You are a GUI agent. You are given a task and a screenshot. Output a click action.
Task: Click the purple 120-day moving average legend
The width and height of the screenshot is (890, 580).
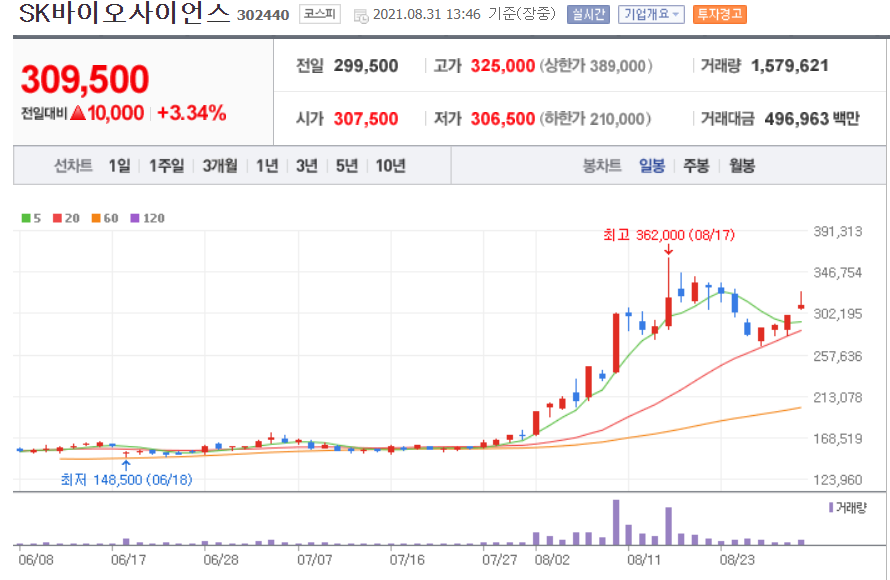tap(148, 218)
